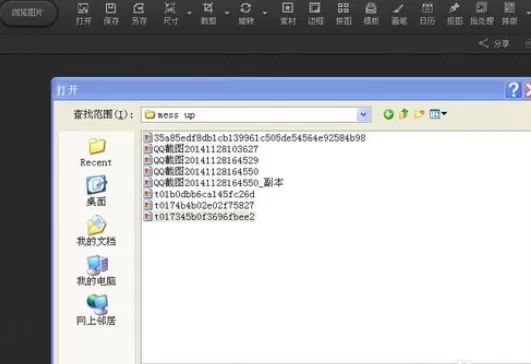Click the help question mark in dialog title
Viewport: 531px width, 364px height.
coord(513,90)
